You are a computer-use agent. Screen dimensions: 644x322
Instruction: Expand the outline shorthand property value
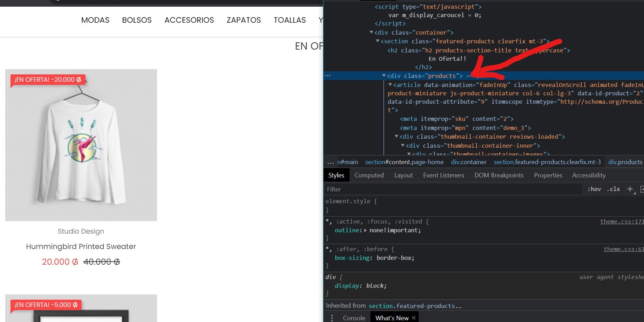pos(365,230)
